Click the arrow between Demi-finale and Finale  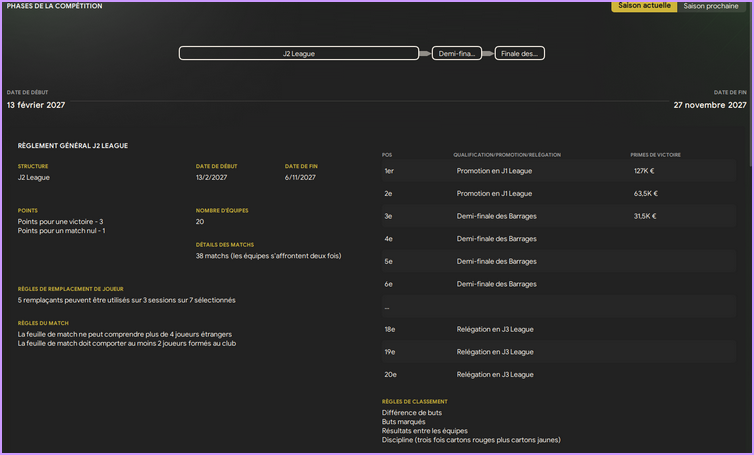pos(488,53)
